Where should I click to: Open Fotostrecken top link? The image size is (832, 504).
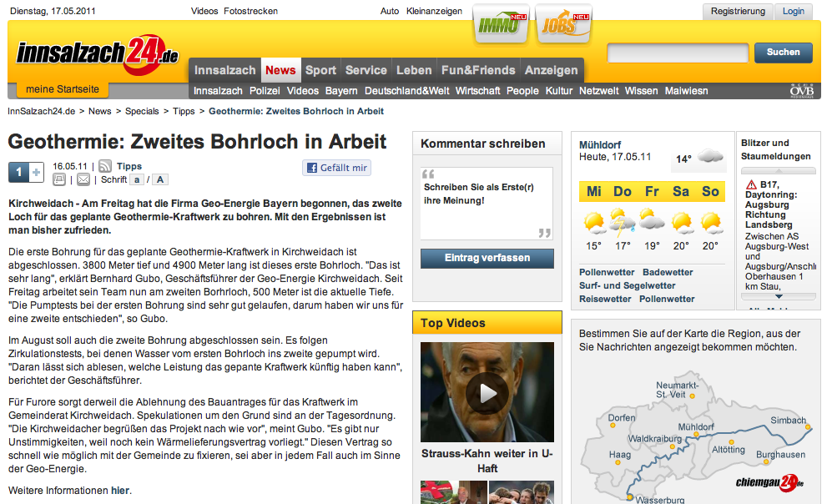point(250,11)
